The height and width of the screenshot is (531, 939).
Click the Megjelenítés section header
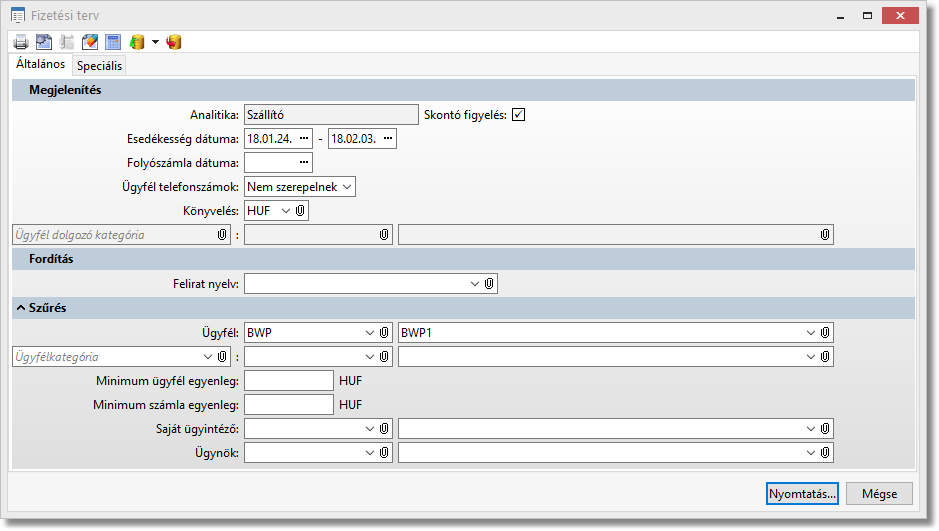point(464,90)
